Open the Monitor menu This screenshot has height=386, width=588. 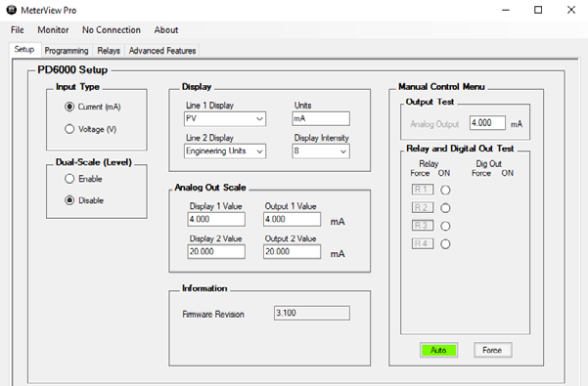point(53,30)
